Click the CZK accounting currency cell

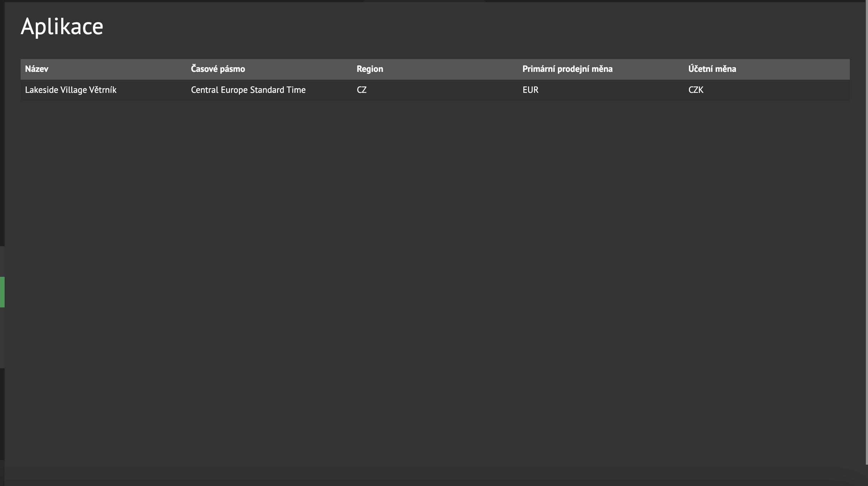point(696,90)
